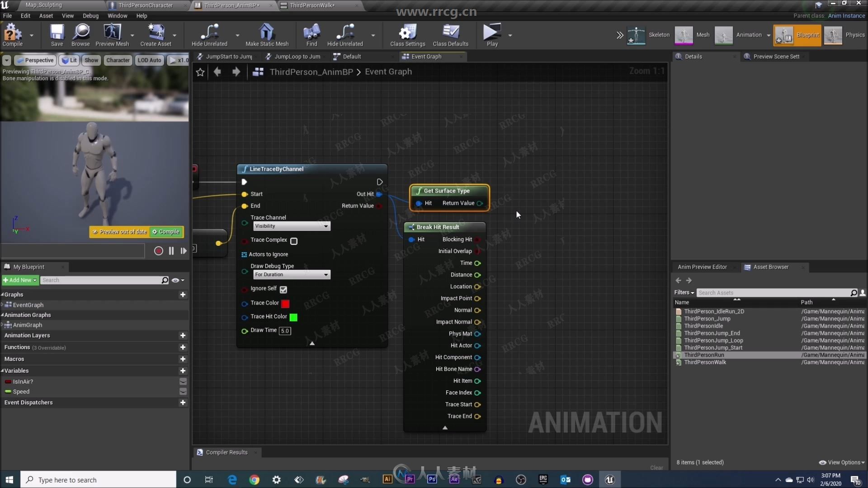868x488 pixels.
Task: Open My Blueprint view options eye
Action: 178,280
